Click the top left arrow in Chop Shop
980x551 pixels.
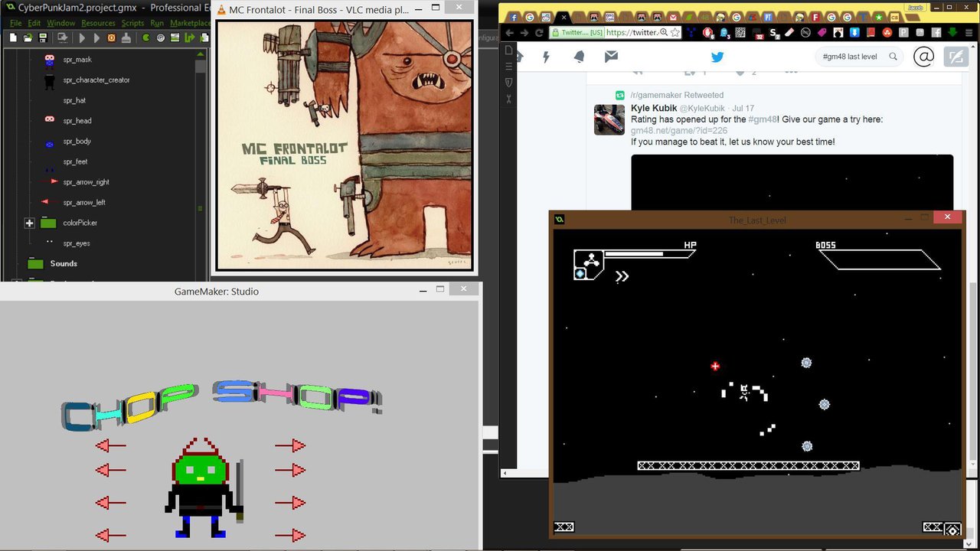coord(111,445)
